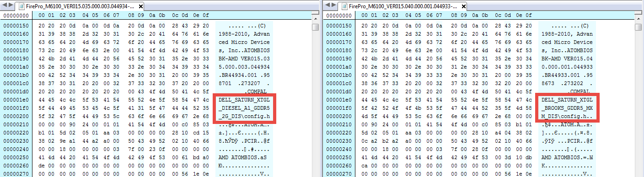Select '.BR44934.001 .95' in the left pane
Viewport: 644px width, 177px height.
(244, 75)
